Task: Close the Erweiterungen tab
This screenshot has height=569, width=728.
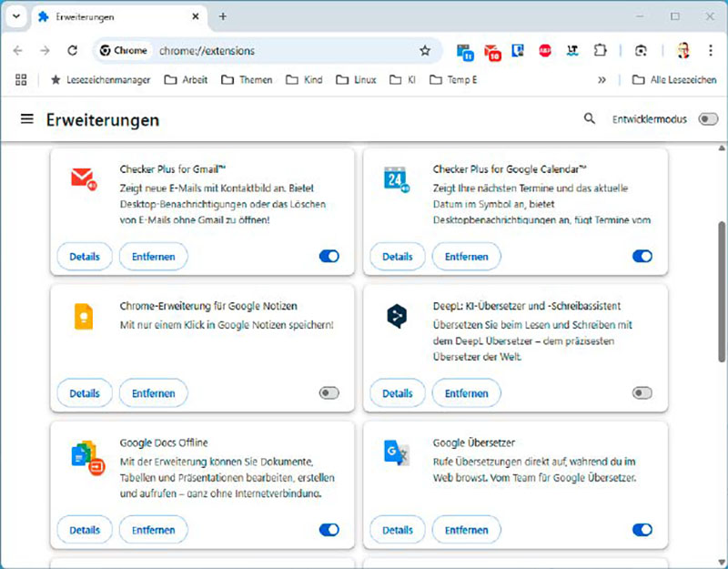Action: [x=196, y=16]
